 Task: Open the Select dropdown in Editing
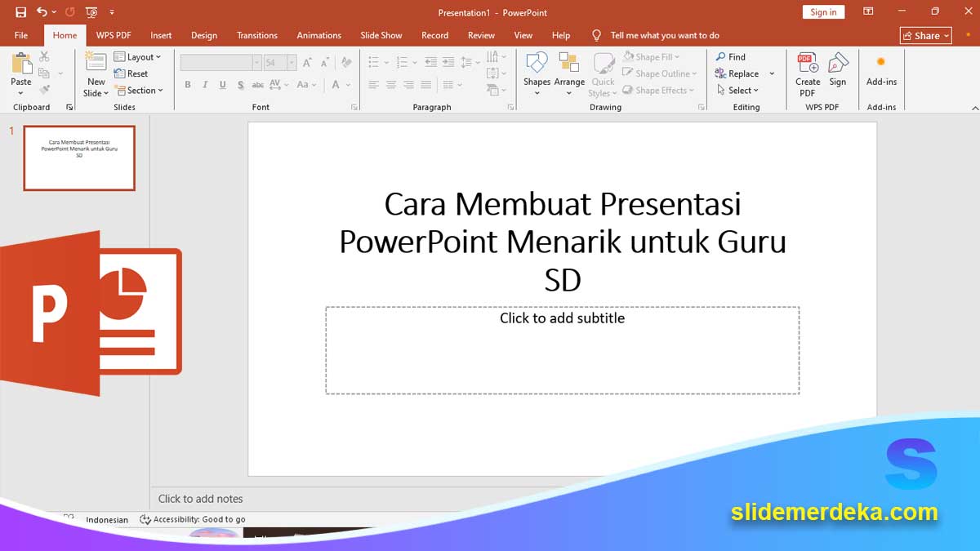point(737,91)
